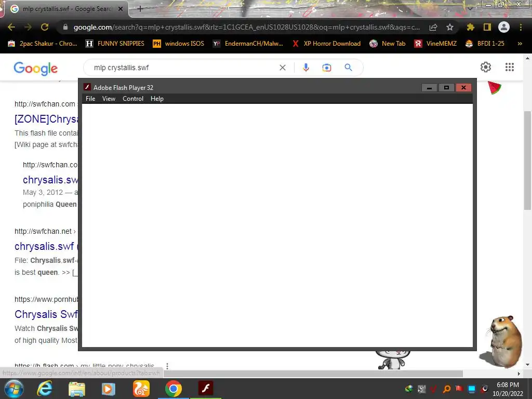Viewport: 532px width, 399px height.
Task: Switch to Chrome on the taskbar
Action: click(173, 389)
